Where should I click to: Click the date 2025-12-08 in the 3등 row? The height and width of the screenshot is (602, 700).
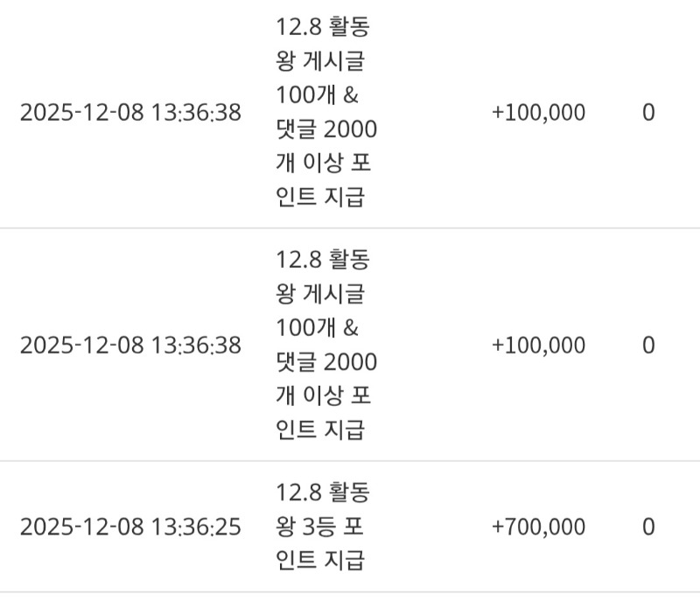pos(81,528)
